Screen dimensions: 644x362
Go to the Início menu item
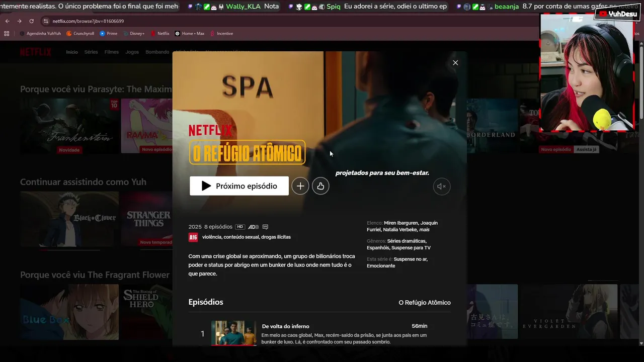72,52
